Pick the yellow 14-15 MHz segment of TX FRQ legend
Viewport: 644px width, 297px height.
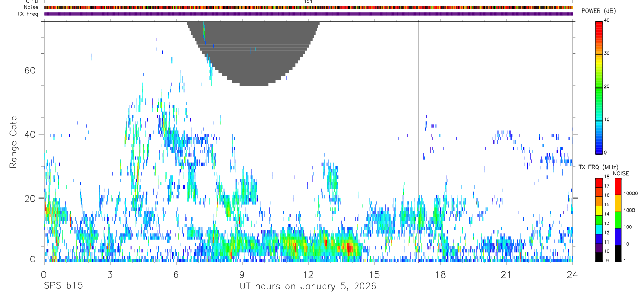[x=598, y=211]
